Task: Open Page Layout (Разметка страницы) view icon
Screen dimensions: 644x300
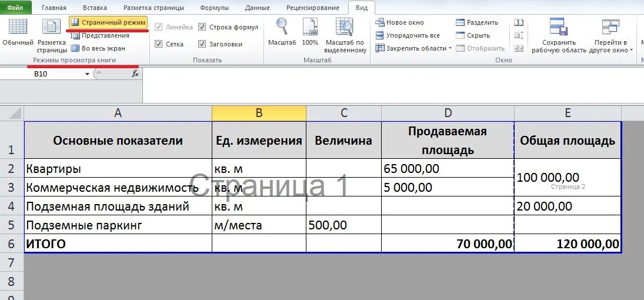Action: 52,27
